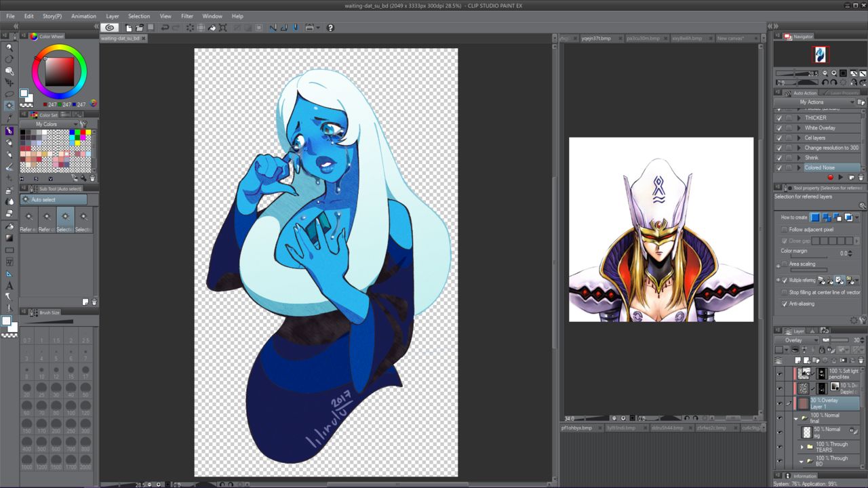
Task: Pick the blue swatch in Color Set
Action: tap(72, 132)
